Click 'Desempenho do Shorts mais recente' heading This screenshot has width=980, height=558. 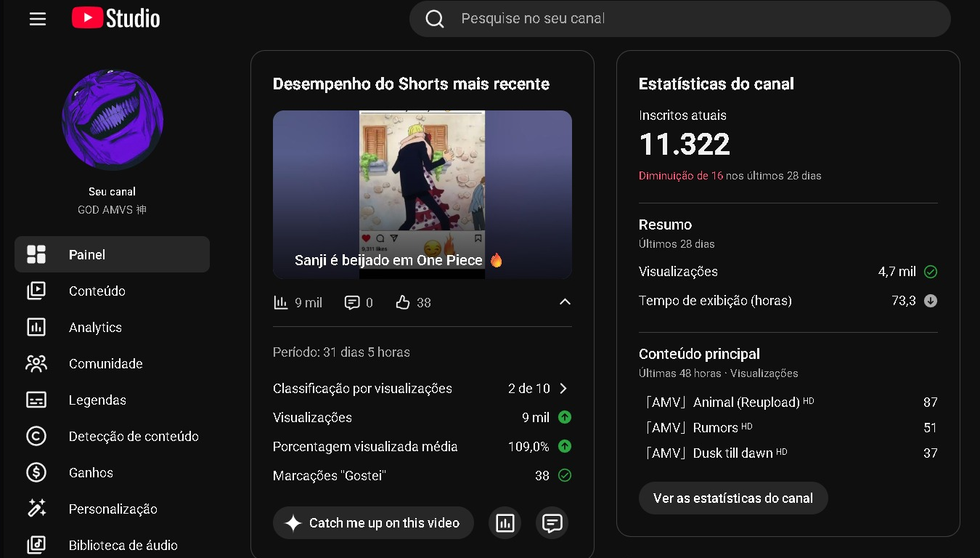point(411,84)
